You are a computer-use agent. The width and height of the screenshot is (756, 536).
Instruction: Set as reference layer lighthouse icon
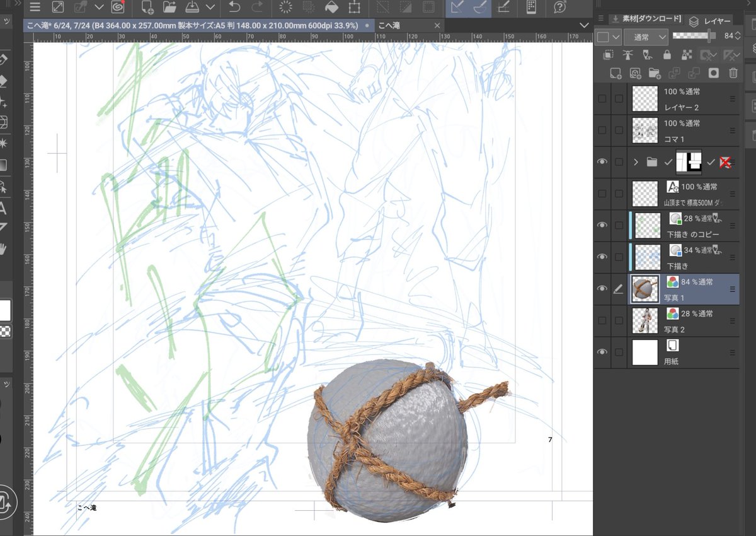tap(628, 55)
